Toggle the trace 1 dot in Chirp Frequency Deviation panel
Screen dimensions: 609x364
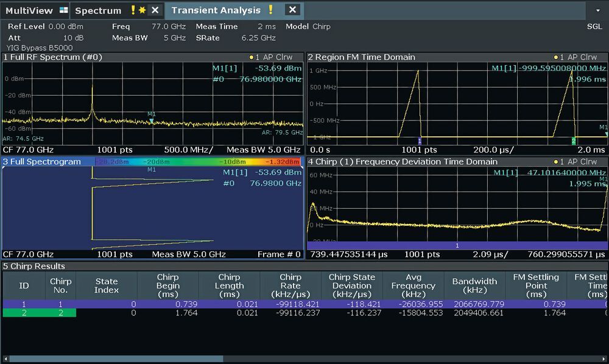pyautogui.click(x=554, y=162)
